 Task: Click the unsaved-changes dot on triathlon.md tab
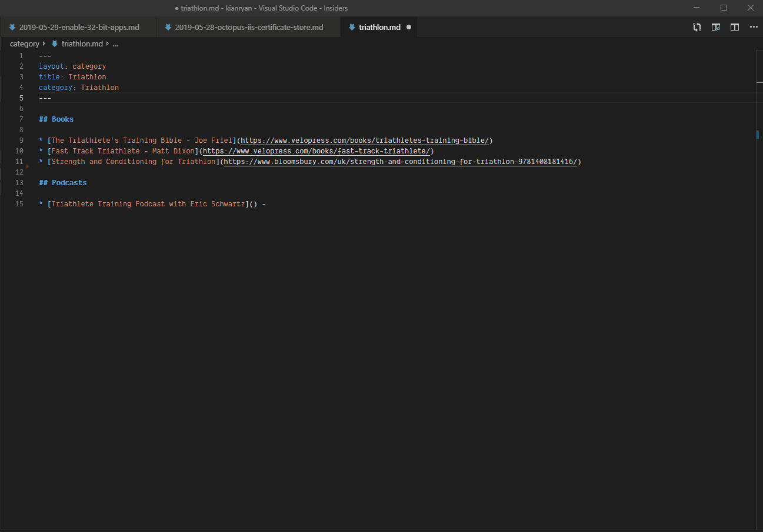click(408, 27)
